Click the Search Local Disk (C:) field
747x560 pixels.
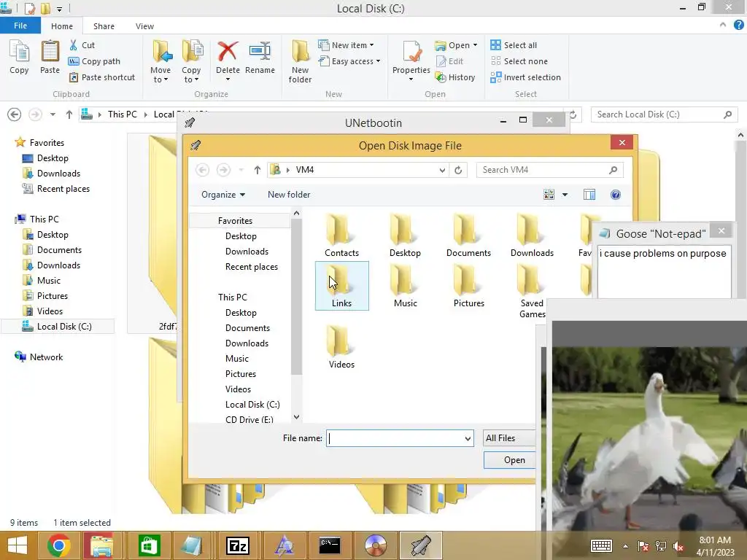point(664,114)
